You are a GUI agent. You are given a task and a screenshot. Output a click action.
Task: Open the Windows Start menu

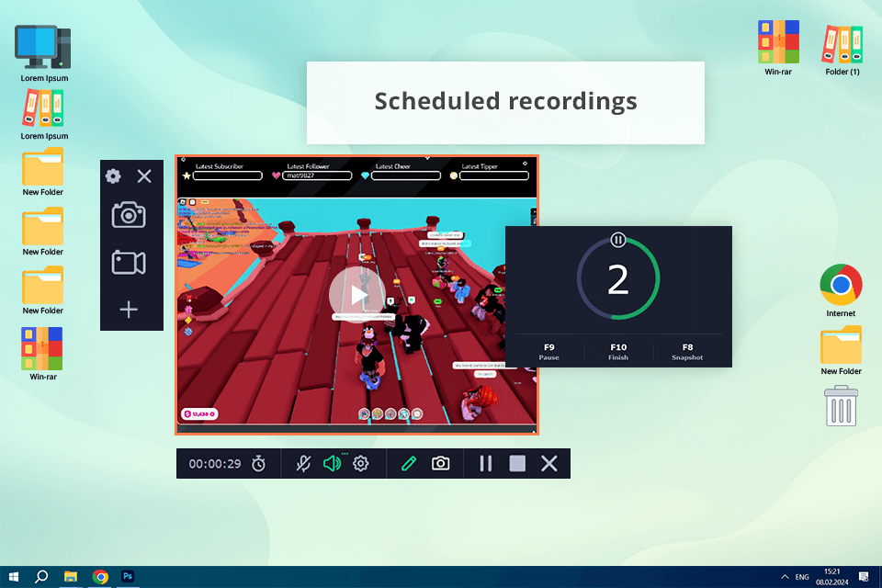tap(14, 577)
